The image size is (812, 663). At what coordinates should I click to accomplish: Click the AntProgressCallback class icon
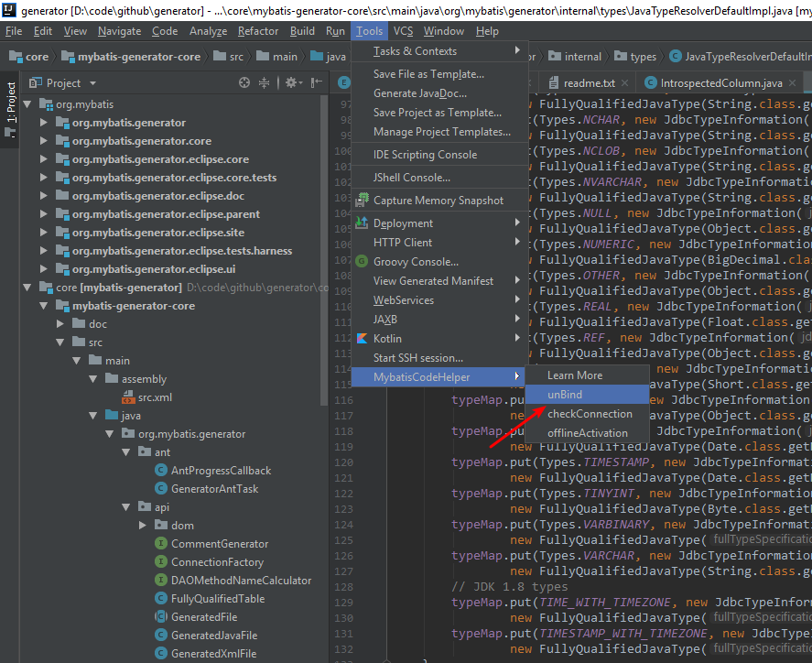pos(161,471)
